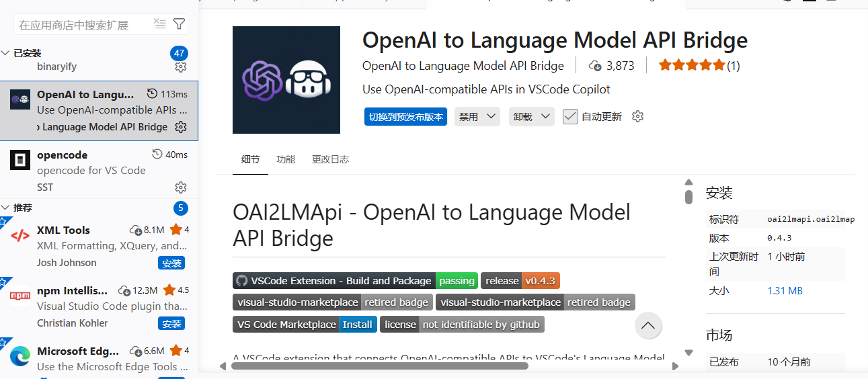Click download icon beside 3,873 installs
Screen dimensions: 868x379
[x=595, y=65]
